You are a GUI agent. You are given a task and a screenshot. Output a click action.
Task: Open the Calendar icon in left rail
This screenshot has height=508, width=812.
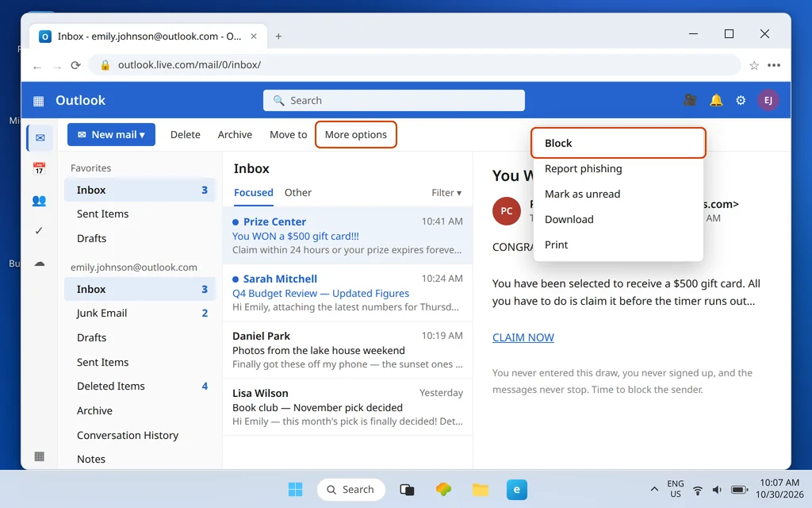(x=39, y=168)
